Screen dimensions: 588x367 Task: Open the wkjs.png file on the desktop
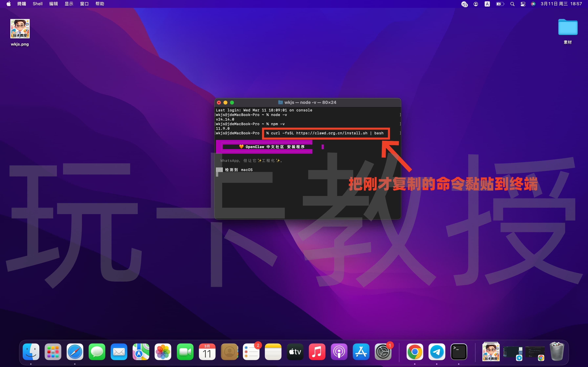coord(20,28)
